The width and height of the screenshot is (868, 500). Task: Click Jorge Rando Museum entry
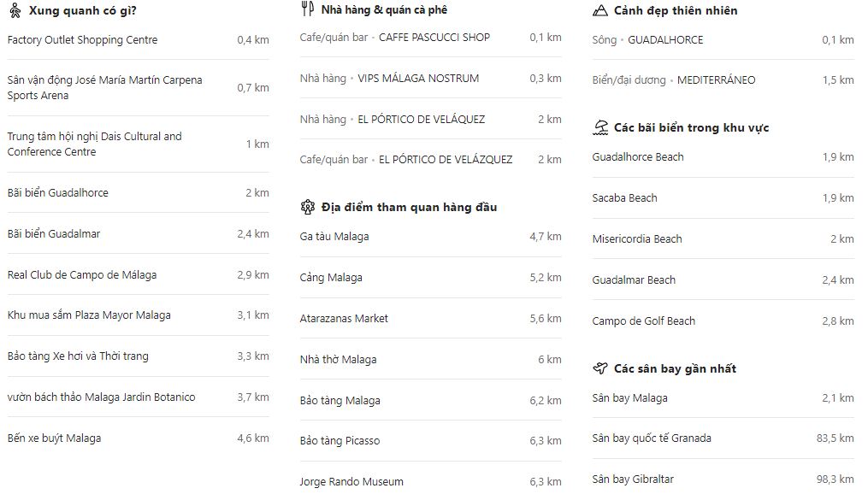(351, 482)
